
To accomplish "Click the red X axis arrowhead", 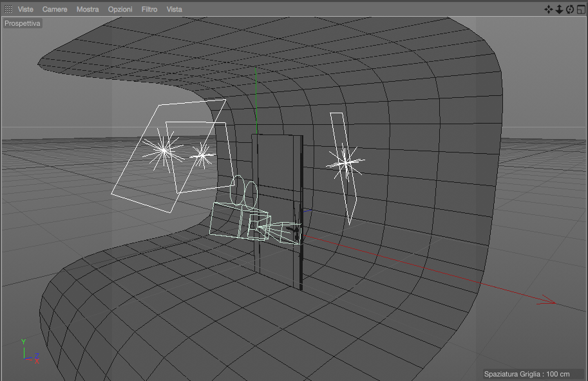I will click(547, 300).
